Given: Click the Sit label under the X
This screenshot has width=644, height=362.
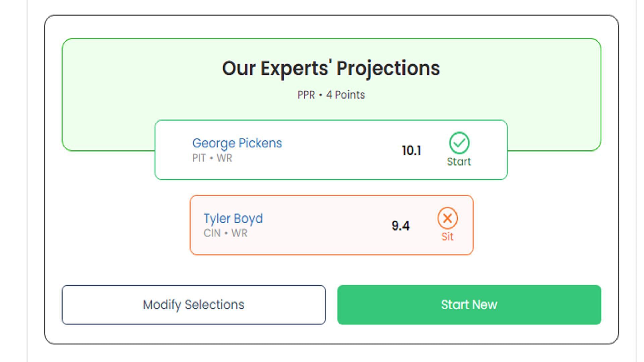Looking at the screenshot, I should coord(447,237).
